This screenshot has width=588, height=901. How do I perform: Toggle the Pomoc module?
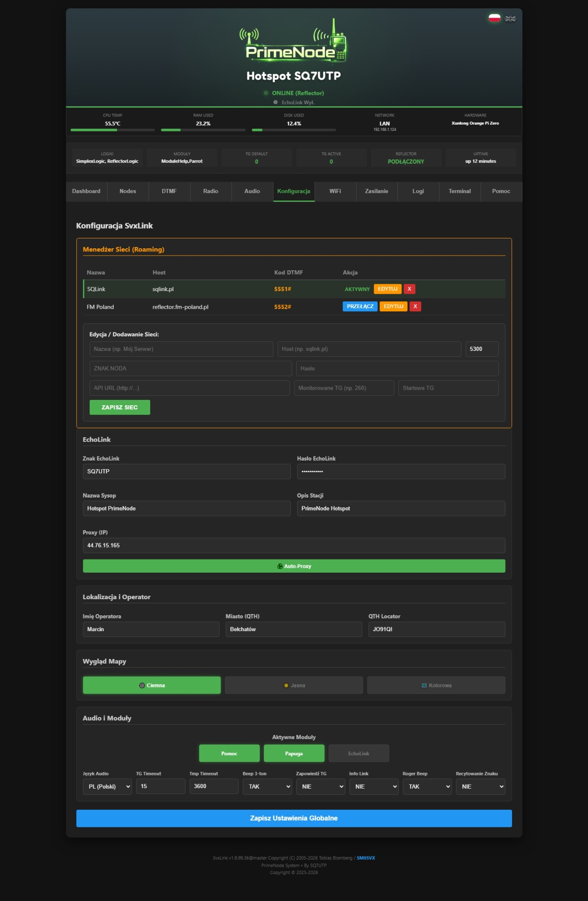(x=229, y=753)
